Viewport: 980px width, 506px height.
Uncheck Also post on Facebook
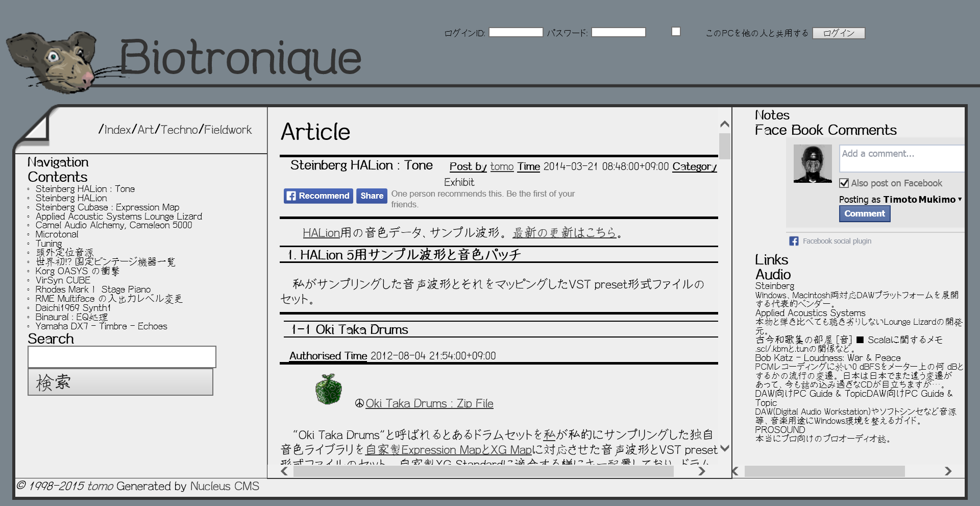click(x=844, y=183)
